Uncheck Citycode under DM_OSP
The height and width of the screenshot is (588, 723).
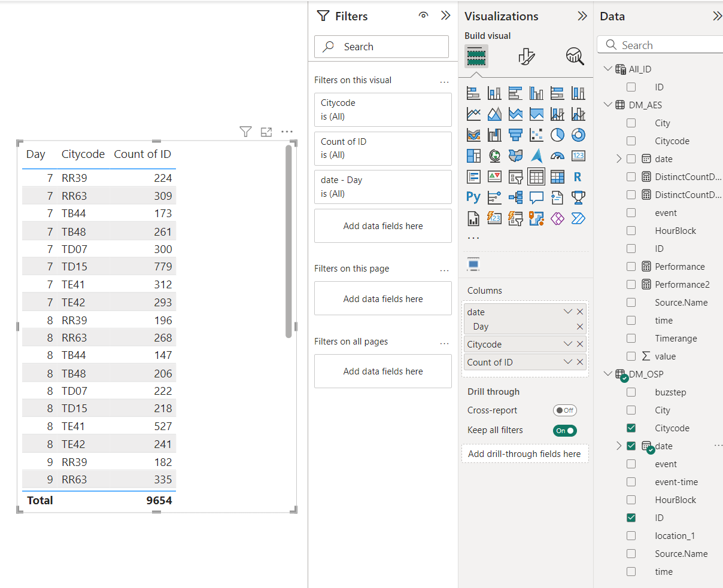pos(631,428)
